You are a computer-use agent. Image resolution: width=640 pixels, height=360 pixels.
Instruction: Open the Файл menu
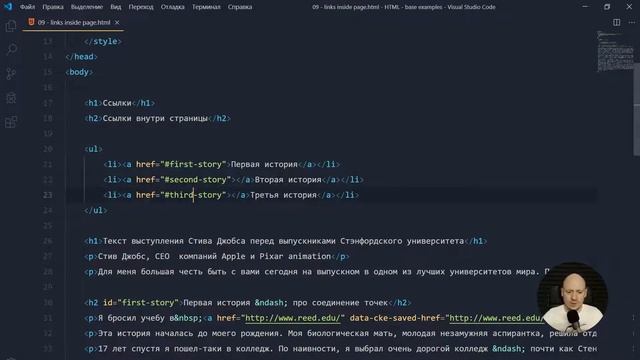click(27, 7)
